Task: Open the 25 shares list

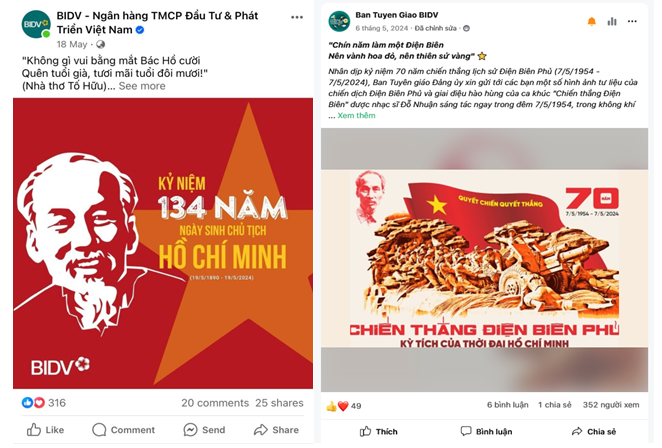Action: coord(279,403)
